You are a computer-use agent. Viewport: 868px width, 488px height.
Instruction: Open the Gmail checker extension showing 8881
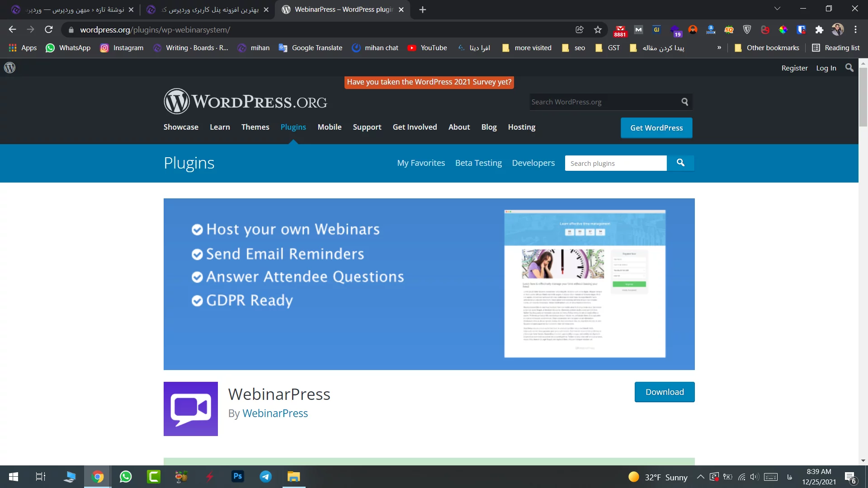tap(620, 30)
